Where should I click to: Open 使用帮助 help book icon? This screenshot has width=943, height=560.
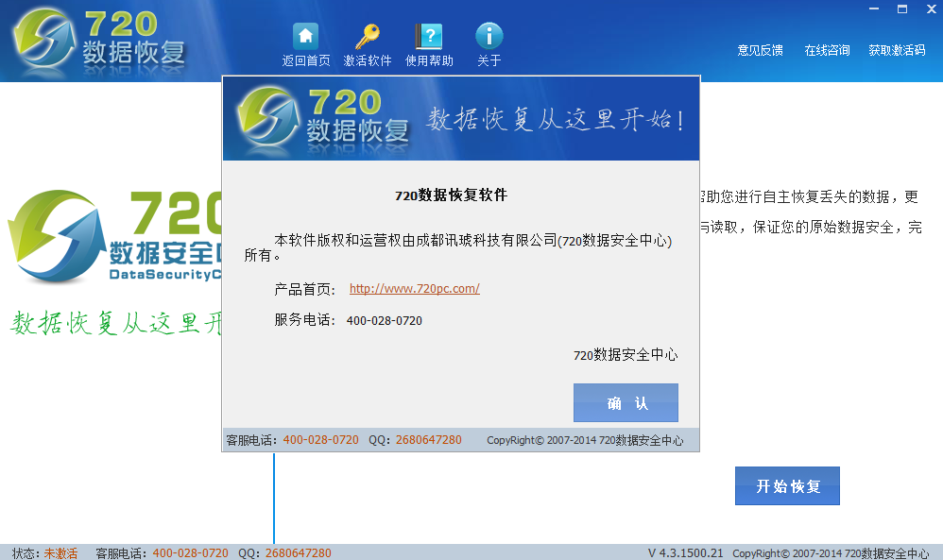[429, 36]
